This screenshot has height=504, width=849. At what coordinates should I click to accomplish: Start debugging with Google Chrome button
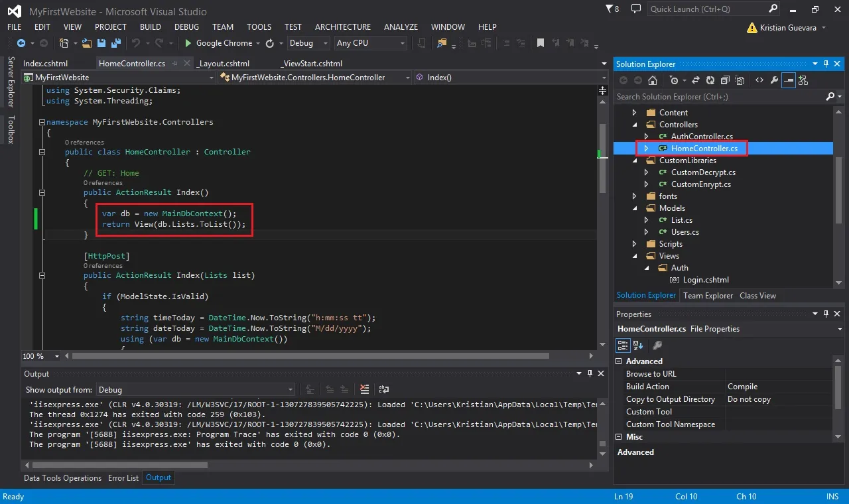click(x=218, y=43)
